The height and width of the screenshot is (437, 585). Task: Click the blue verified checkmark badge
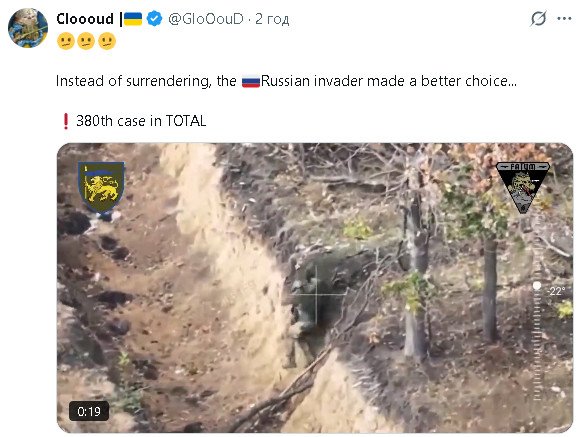(154, 18)
